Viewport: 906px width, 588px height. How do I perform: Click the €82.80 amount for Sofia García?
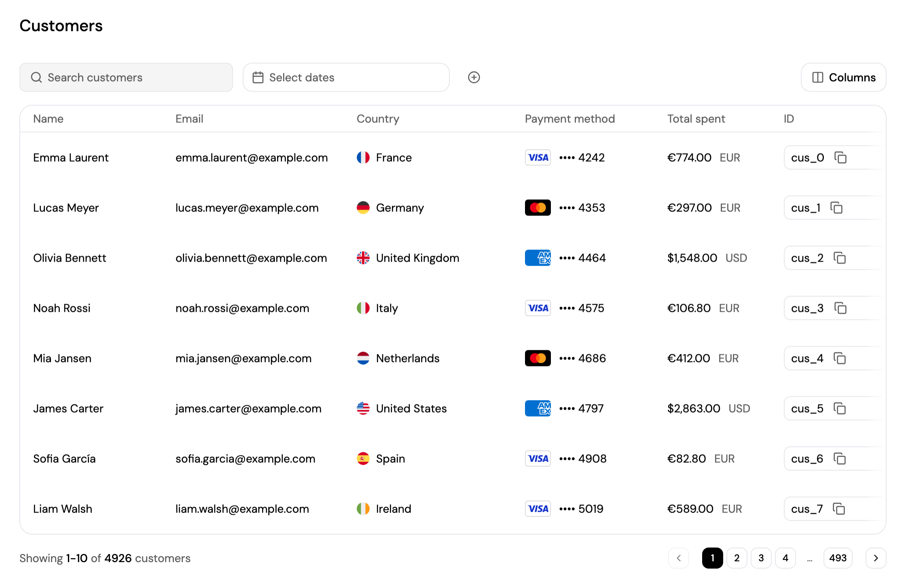(x=686, y=459)
